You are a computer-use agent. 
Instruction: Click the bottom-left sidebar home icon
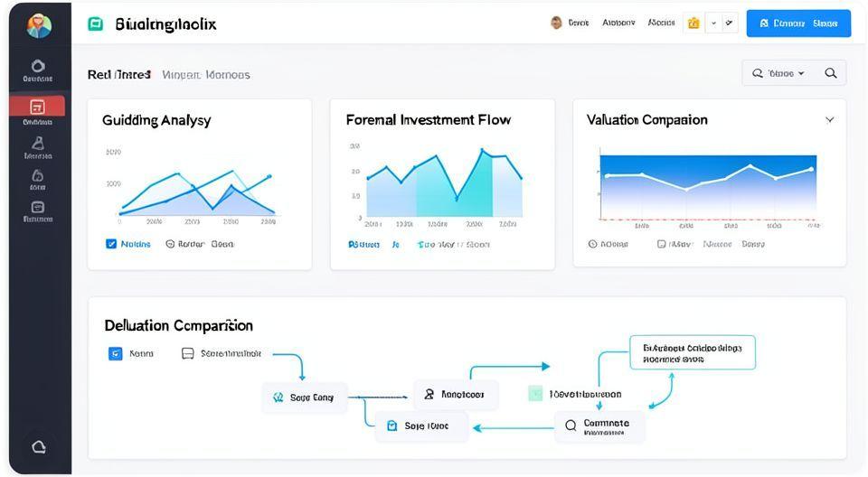tap(38, 446)
